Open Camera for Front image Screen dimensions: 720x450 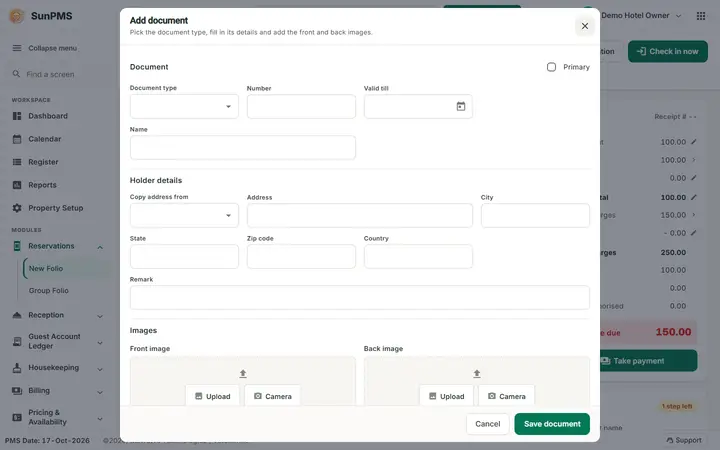click(273, 396)
